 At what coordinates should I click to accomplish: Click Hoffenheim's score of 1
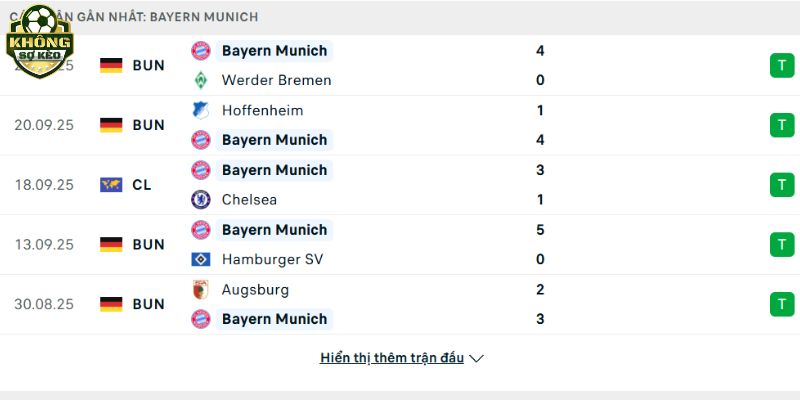pos(540,110)
